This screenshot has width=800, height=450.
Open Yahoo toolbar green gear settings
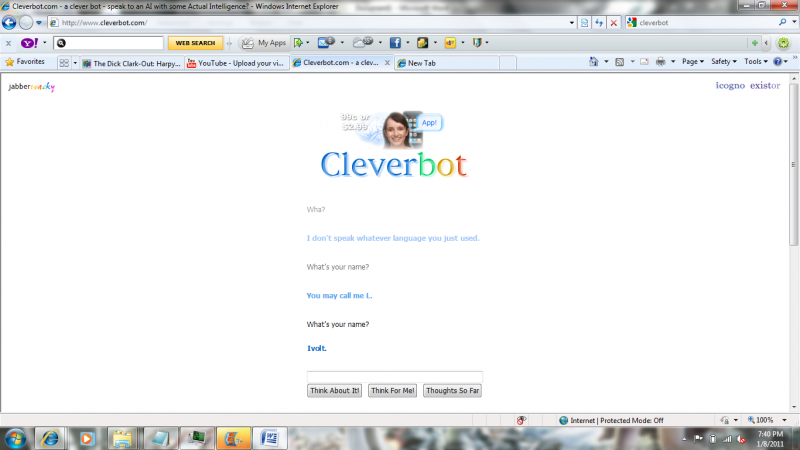pyautogui.click(x=784, y=43)
